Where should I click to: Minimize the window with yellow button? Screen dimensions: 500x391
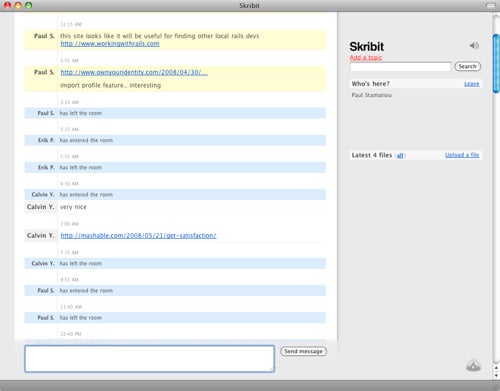coord(18,5)
